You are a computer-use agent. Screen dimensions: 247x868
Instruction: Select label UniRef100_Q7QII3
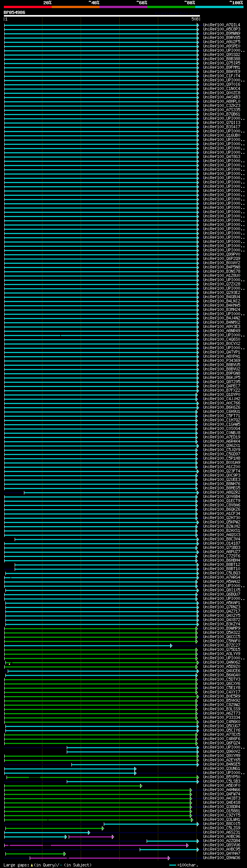tap(222, 123)
